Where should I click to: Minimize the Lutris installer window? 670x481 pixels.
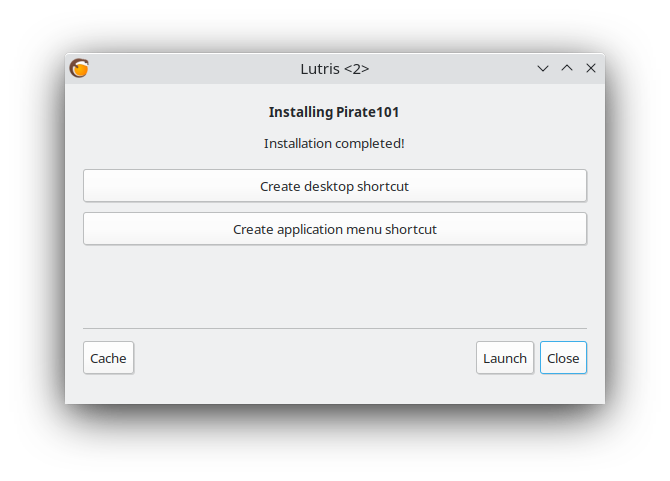pos(543,68)
